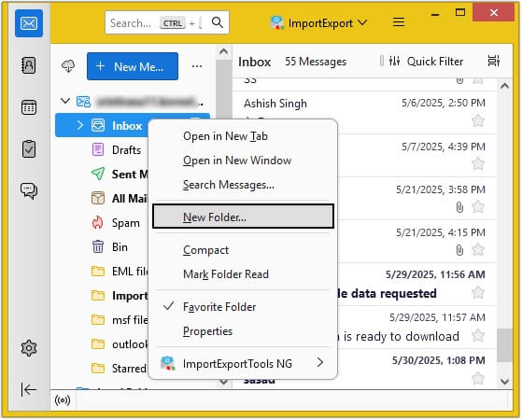
Task: Click attachment paperclip on 3:58 PM message
Action: click(459, 207)
